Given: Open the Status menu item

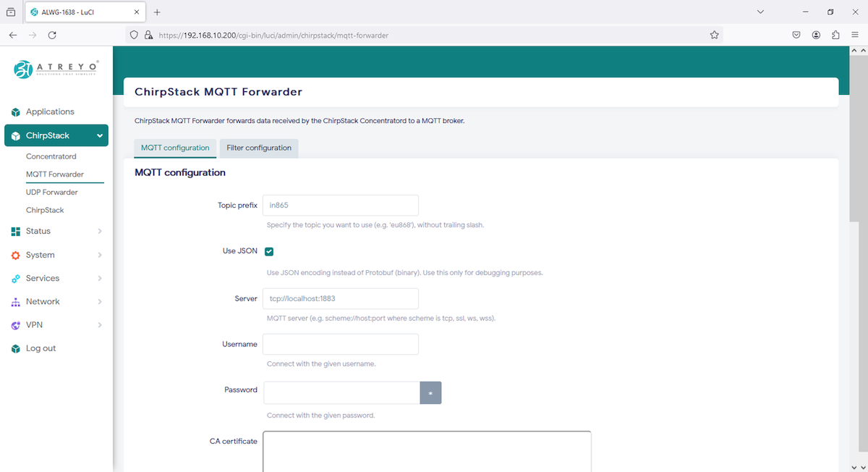Looking at the screenshot, I should click(38, 232).
